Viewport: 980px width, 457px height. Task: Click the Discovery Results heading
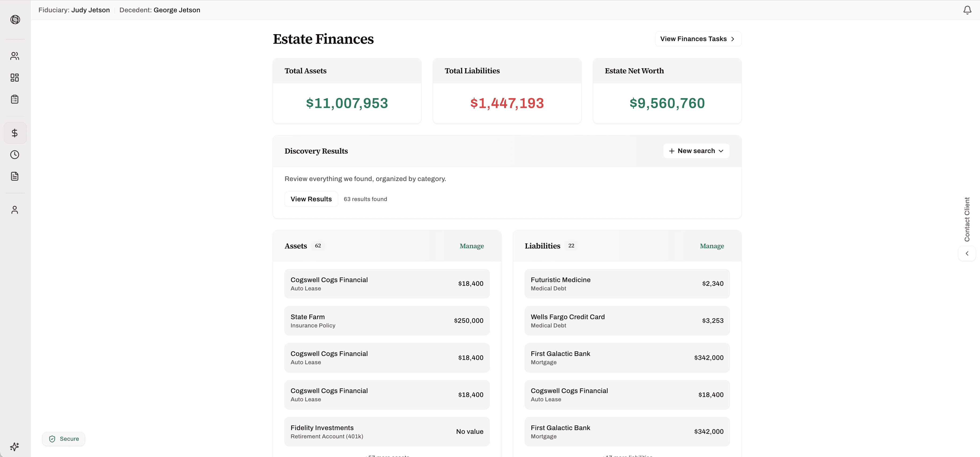(316, 151)
